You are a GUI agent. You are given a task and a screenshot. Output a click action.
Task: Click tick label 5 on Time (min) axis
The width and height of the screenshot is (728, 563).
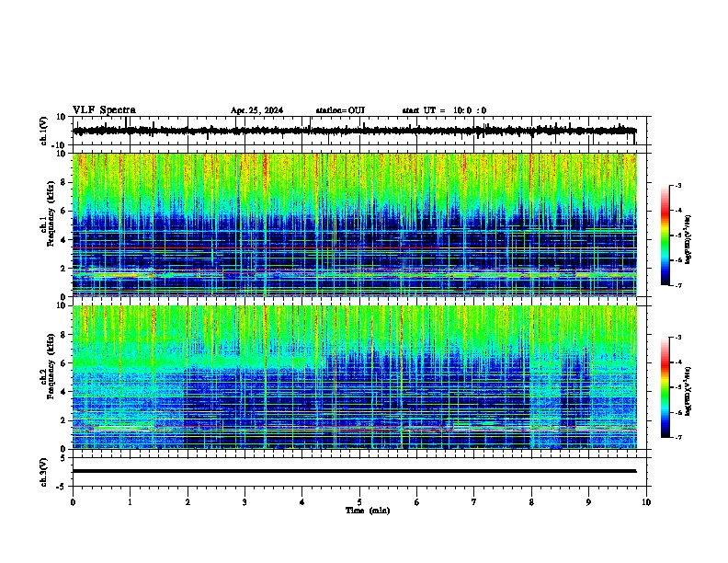click(x=359, y=502)
